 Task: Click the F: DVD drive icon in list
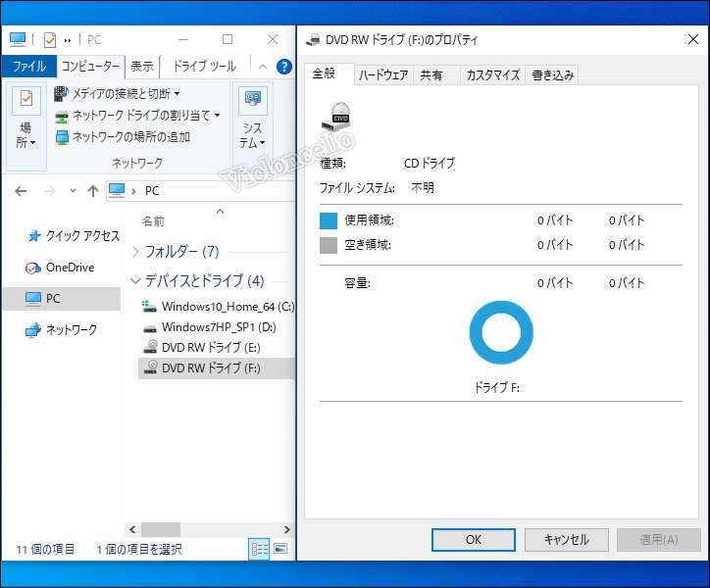pos(150,367)
